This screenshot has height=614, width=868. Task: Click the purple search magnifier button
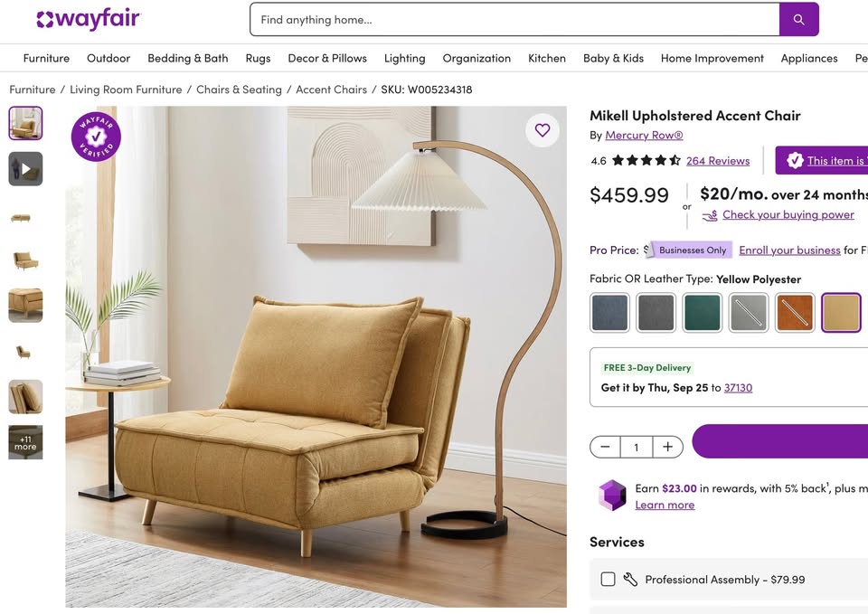798,19
